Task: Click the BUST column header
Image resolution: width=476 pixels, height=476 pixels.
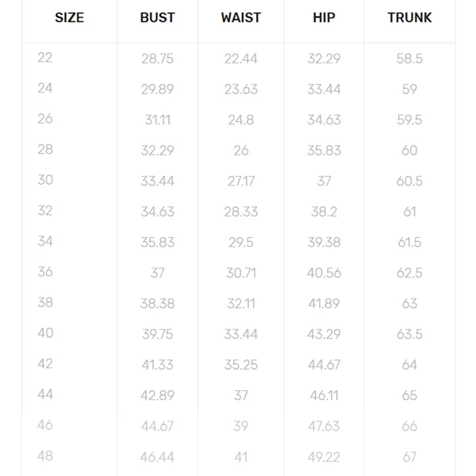Action: [x=157, y=17]
